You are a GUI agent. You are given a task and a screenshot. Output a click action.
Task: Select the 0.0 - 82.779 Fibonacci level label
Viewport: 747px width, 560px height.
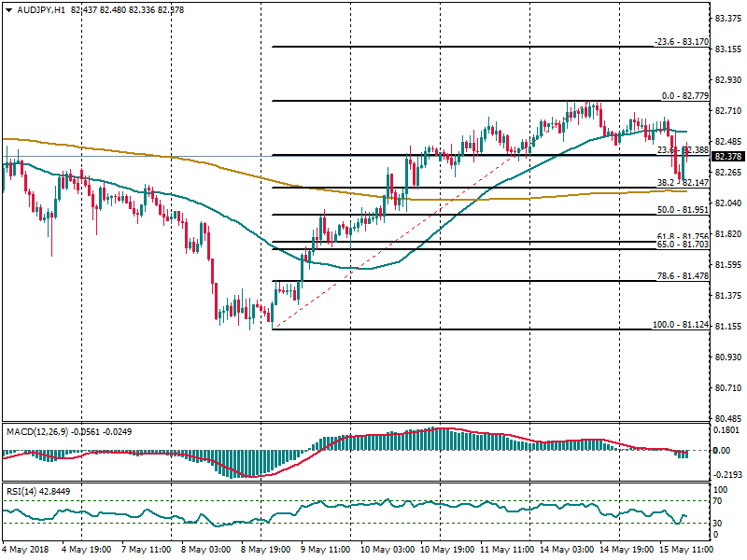pyautogui.click(x=684, y=95)
